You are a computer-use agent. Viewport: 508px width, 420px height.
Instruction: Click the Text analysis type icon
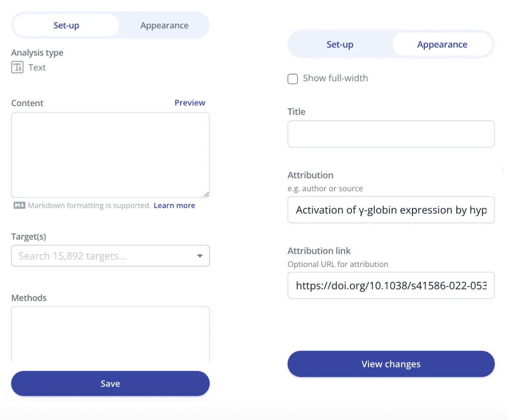pos(17,67)
